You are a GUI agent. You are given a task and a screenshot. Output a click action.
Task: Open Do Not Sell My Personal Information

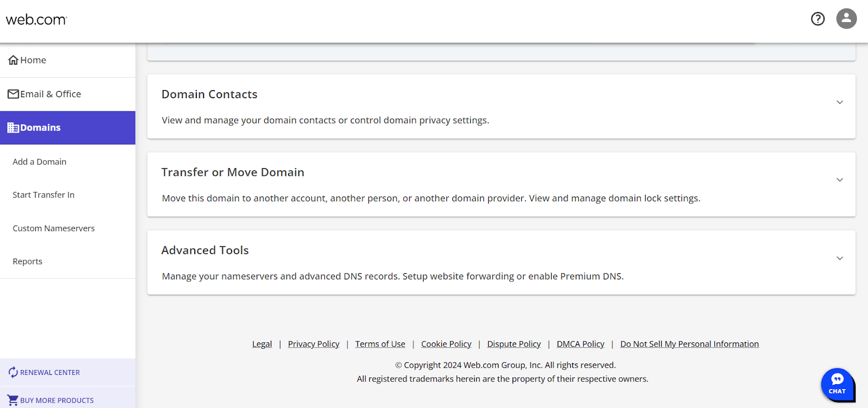690,344
